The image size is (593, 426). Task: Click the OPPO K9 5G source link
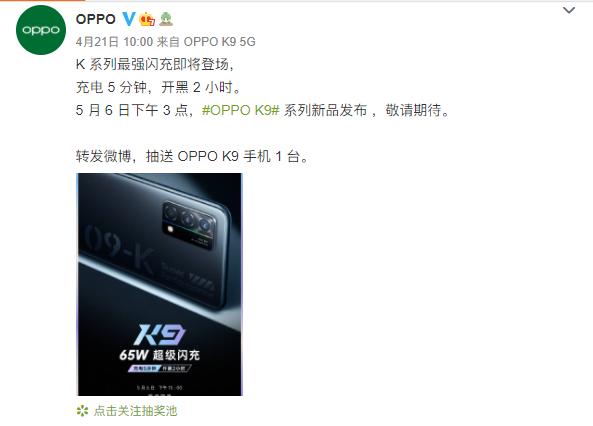pyautogui.click(x=219, y=42)
